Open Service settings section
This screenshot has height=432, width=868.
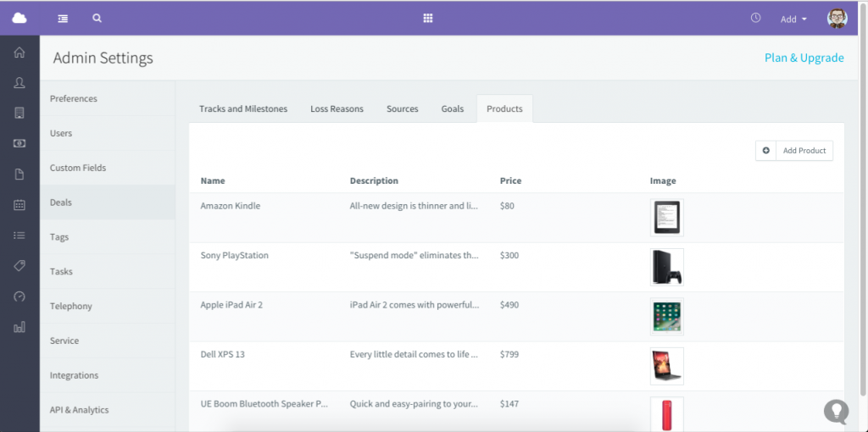click(108, 341)
